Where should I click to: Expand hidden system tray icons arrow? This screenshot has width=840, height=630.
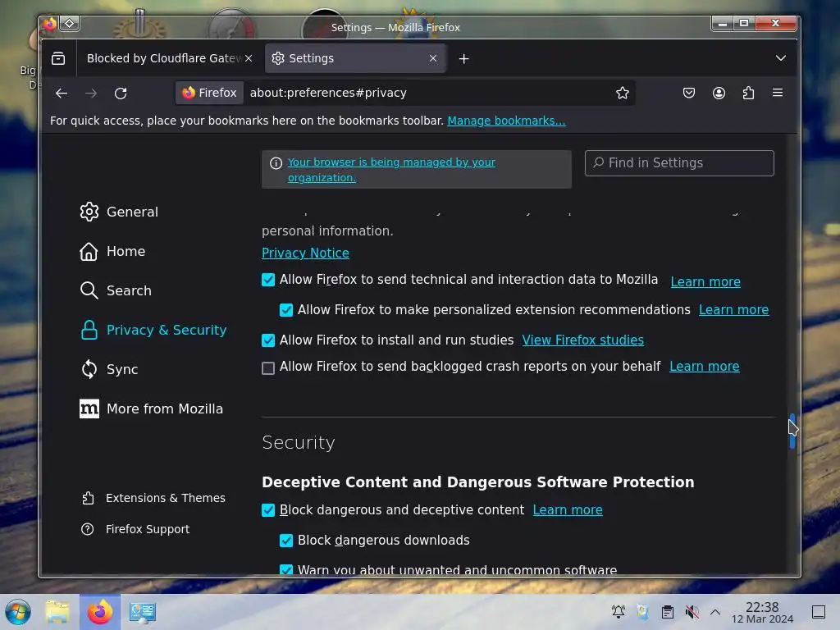715,612
